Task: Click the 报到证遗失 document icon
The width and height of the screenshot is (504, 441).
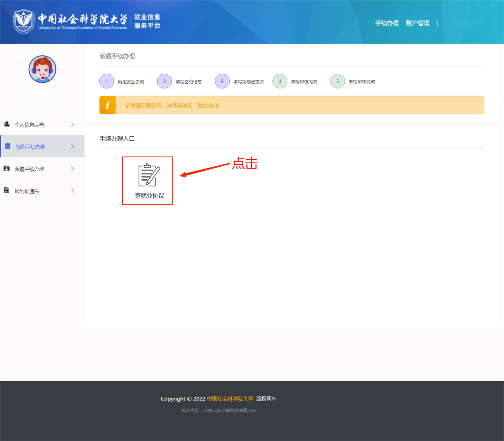Action: click(6, 191)
